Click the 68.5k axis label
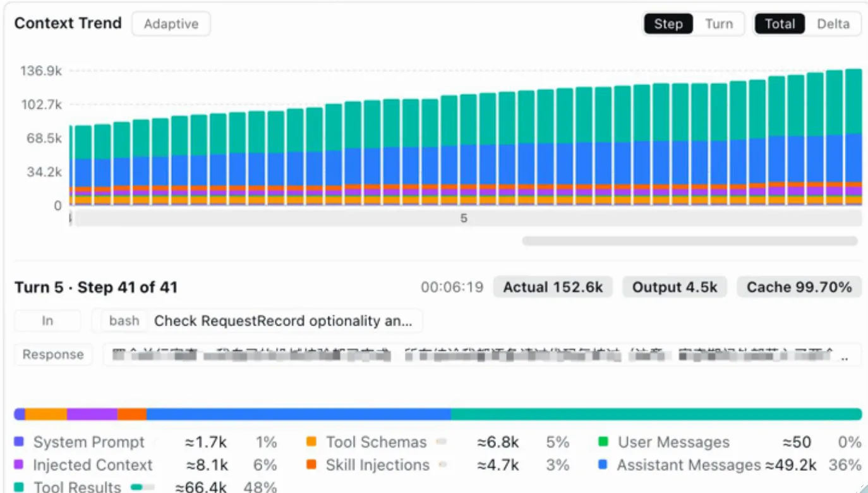 tap(43, 138)
